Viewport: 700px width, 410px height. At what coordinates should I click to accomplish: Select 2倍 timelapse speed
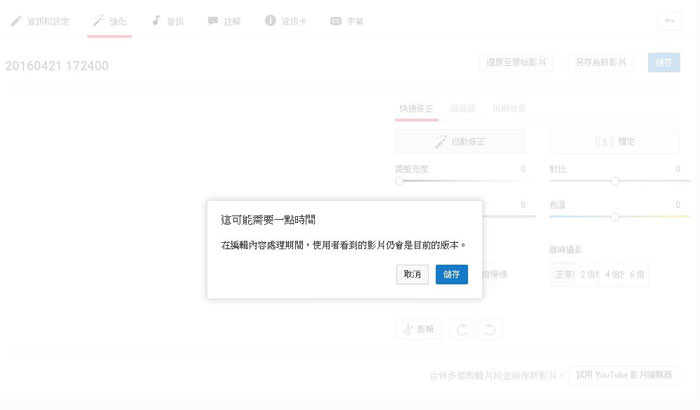[589, 274]
